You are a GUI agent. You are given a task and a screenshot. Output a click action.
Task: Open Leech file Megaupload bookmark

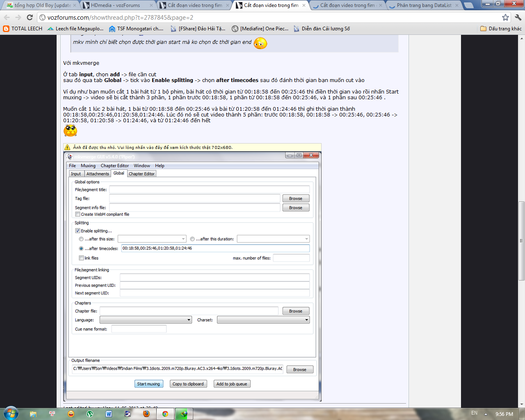75,29
